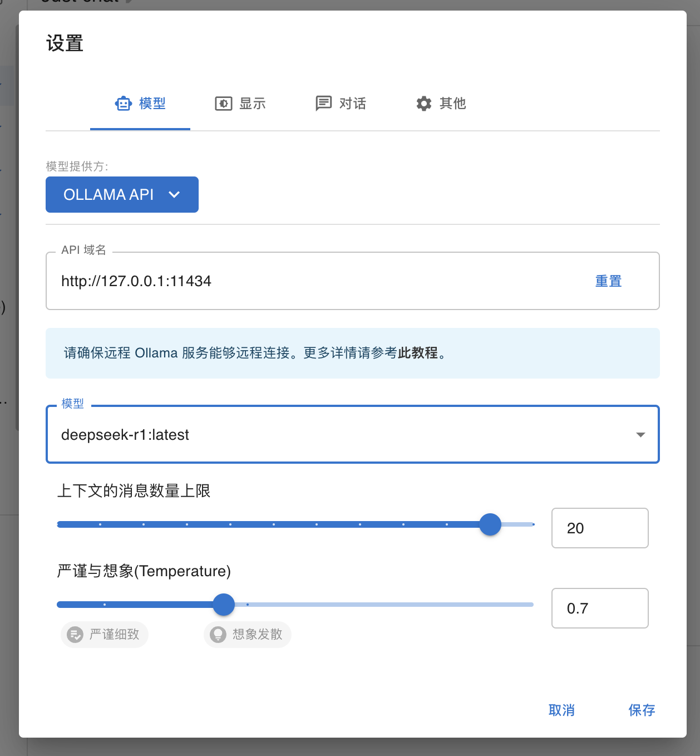Click the display icon next to 显示

click(224, 104)
